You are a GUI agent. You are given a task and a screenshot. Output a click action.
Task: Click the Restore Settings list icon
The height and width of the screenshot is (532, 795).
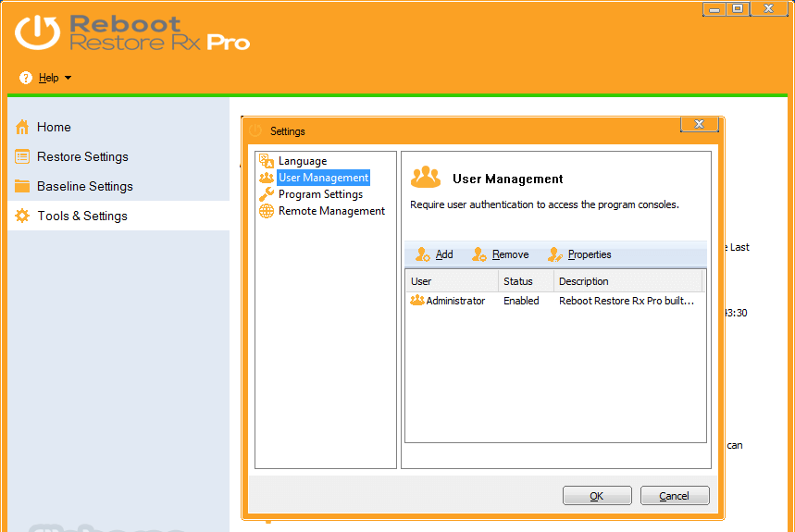pos(22,156)
